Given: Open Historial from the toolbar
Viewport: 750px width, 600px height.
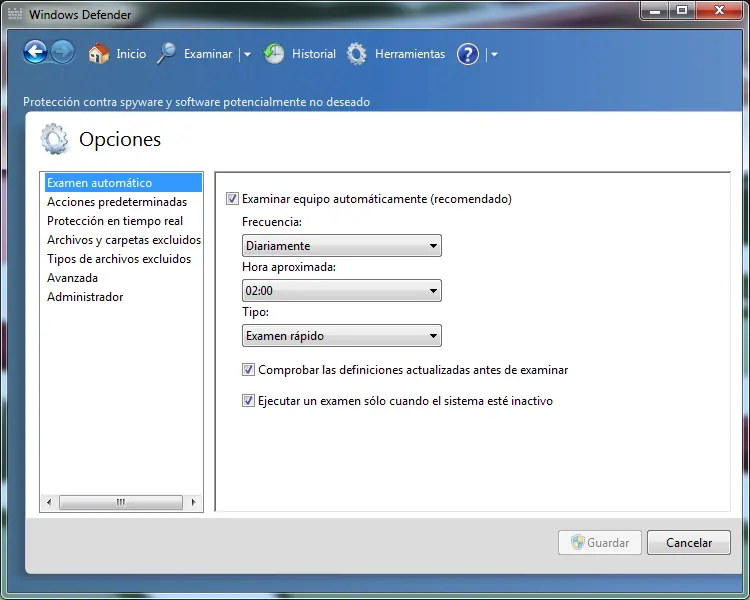Looking at the screenshot, I should point(314,54).
